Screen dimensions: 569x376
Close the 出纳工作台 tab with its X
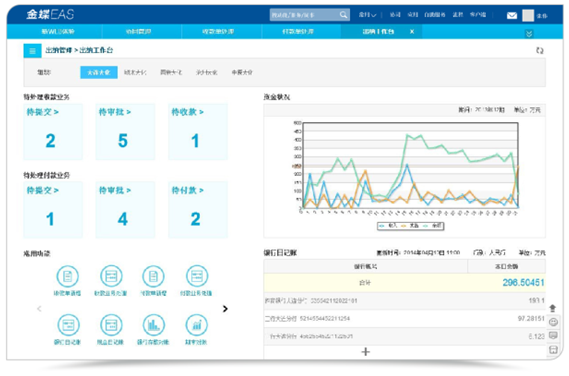(412, 32)
